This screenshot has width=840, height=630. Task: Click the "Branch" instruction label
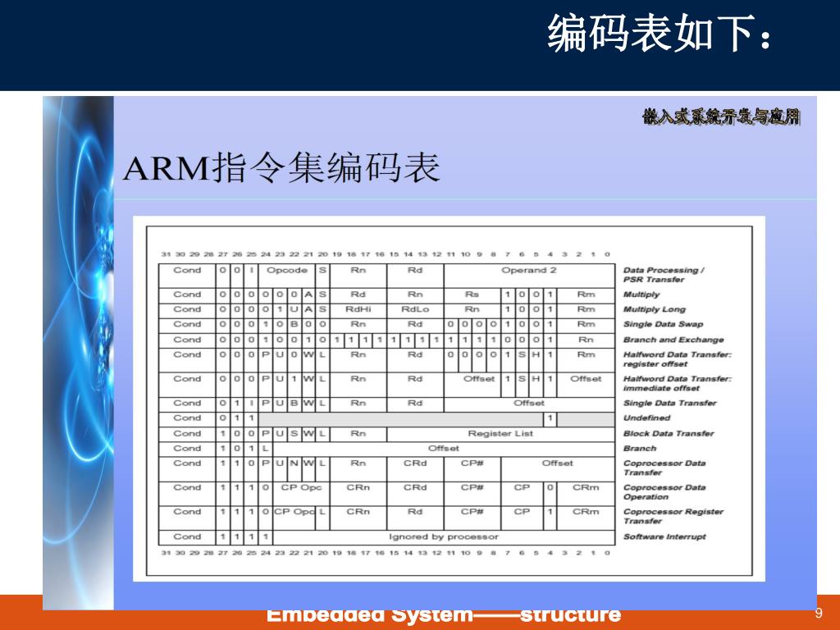[640, 449]
